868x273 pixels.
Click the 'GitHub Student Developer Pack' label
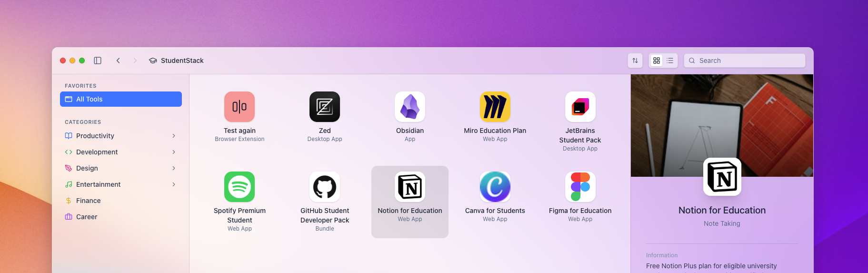325,215
